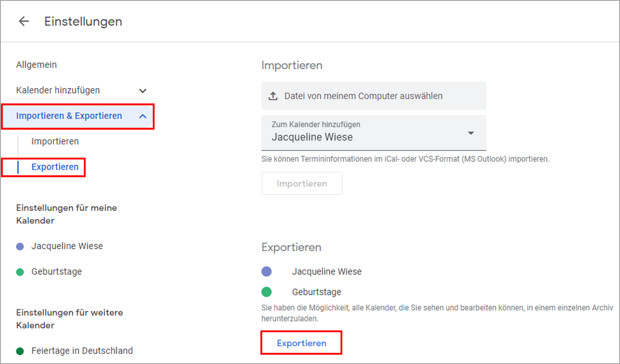
Task: Click the dropdown arrow beside Jacqueline Wiese
Action: click(x=471, y=133)
